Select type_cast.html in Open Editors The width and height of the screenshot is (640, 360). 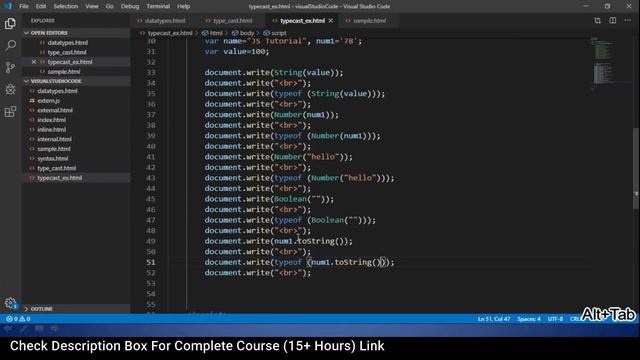(67, 52)
